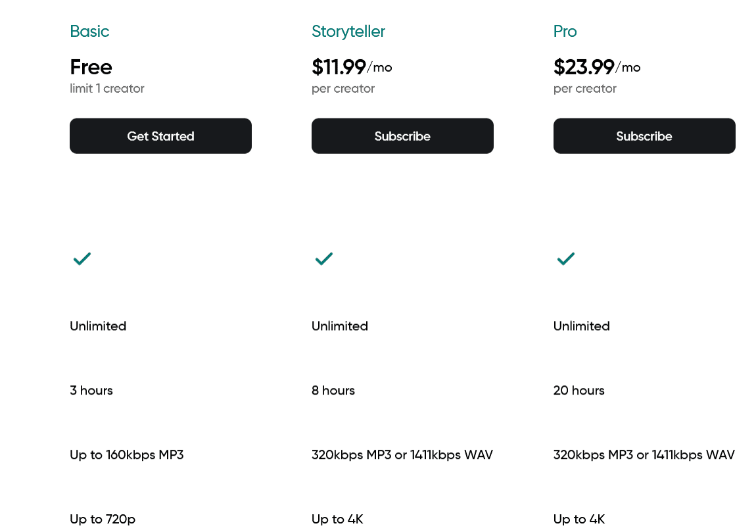
Task: Click Storyteller's 'Up to 4K' text
Action: pos(337,520)
